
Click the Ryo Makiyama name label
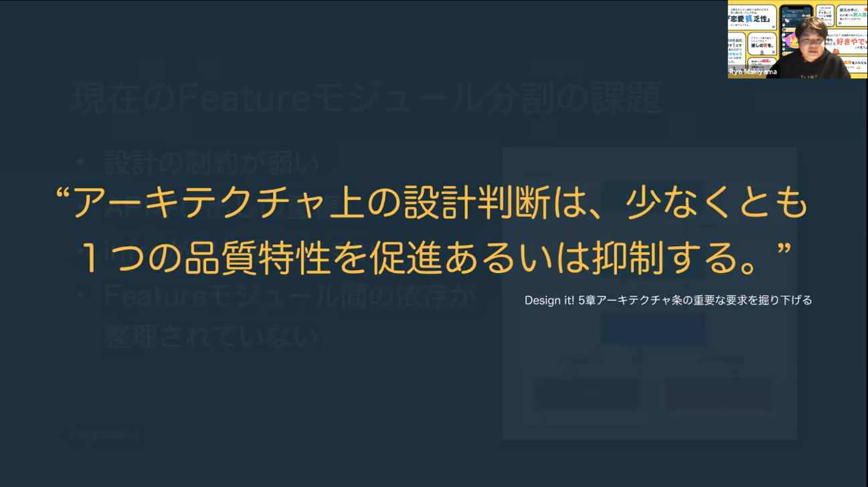pos(753,72)
